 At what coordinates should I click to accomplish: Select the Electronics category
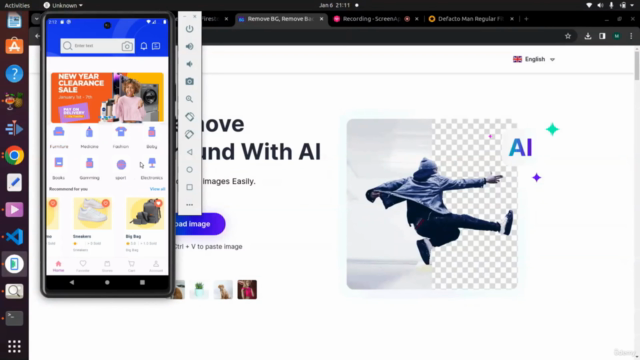coord(152,168)
